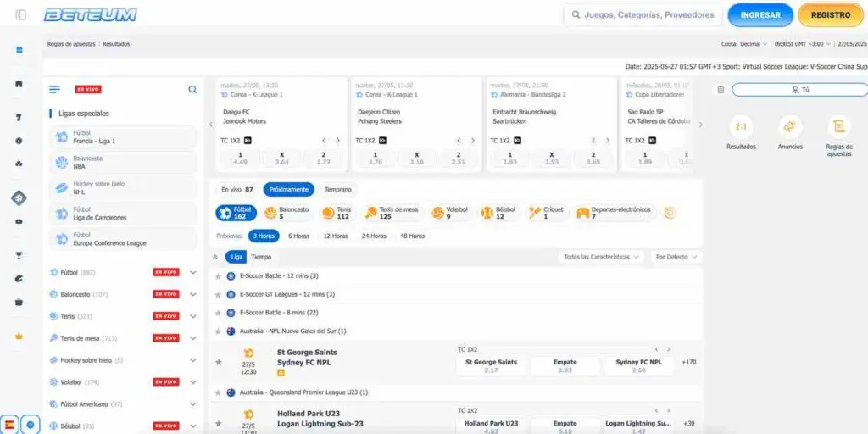This screenshot has height=434, width=868.
Task: Open the Resultados icon on the right panel
Action: point(741,127)
